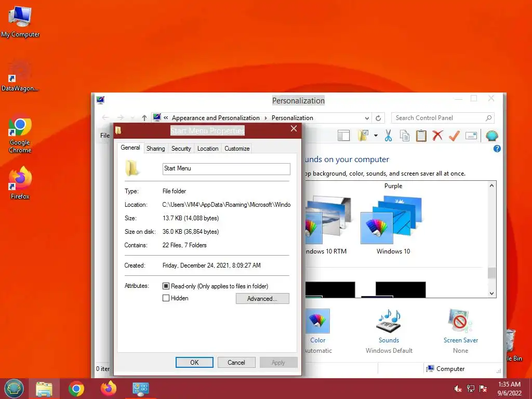Switch to the Sharing tab
This screenshot has width=532, height=399.
[156, 149]
